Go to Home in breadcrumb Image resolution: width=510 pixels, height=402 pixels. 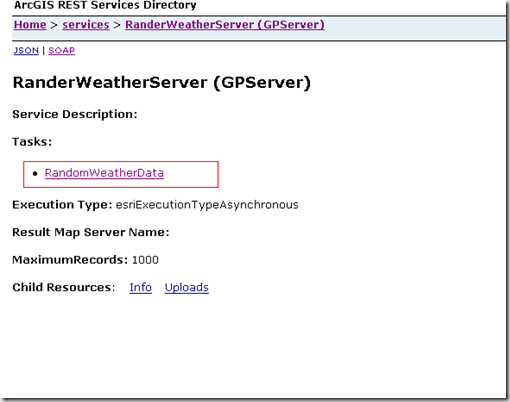30,25
